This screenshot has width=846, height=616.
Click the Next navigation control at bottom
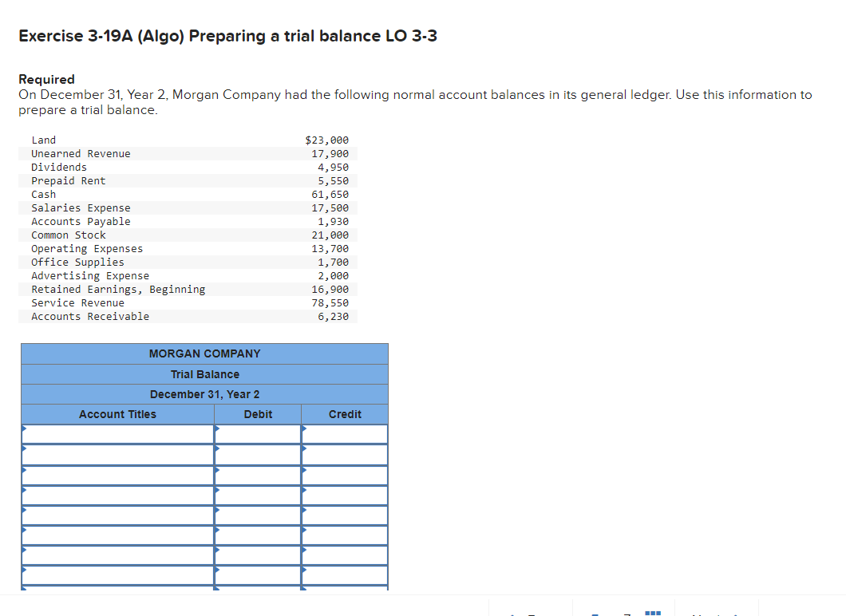coord(716,613)
